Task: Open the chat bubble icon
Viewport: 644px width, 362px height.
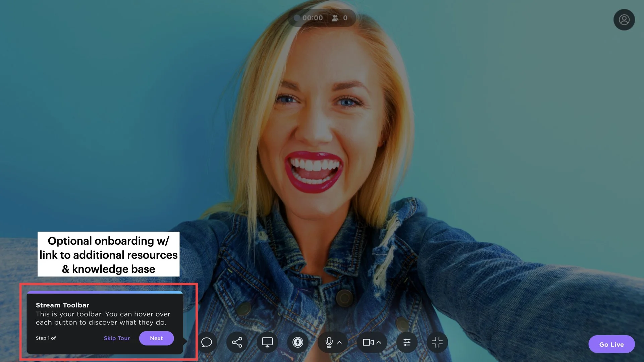Action: (207, 342)
